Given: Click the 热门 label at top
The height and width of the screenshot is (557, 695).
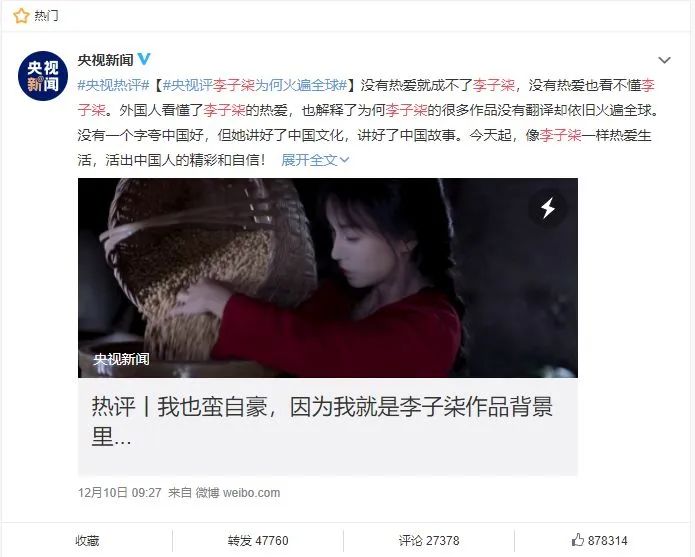Looking at the screenshot, I should click(46, 16).
